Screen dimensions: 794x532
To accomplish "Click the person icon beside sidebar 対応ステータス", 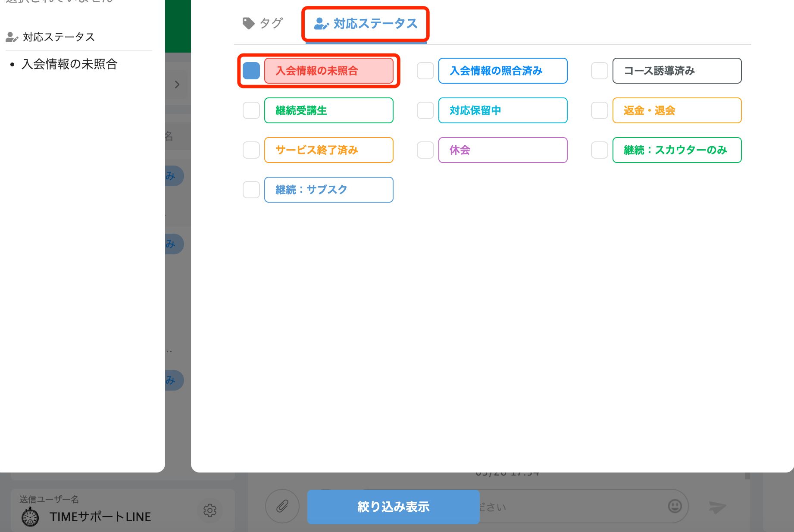I will tap(11, 37).
